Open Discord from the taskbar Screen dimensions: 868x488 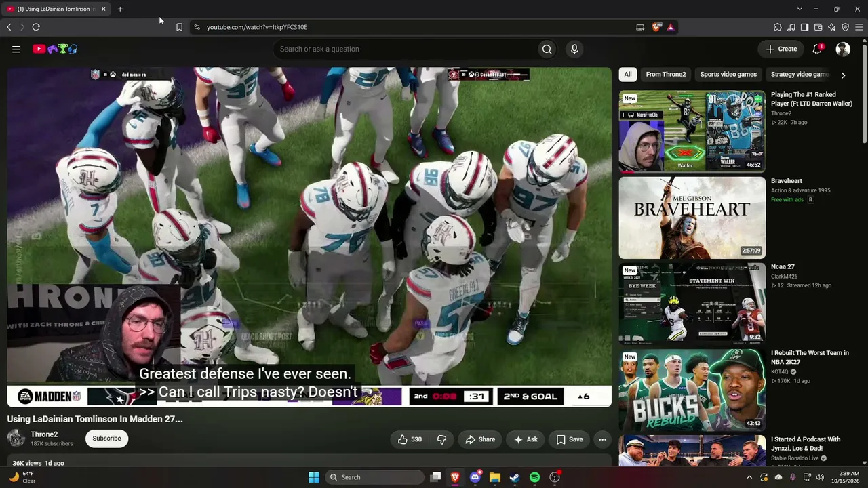pos(475,477)
